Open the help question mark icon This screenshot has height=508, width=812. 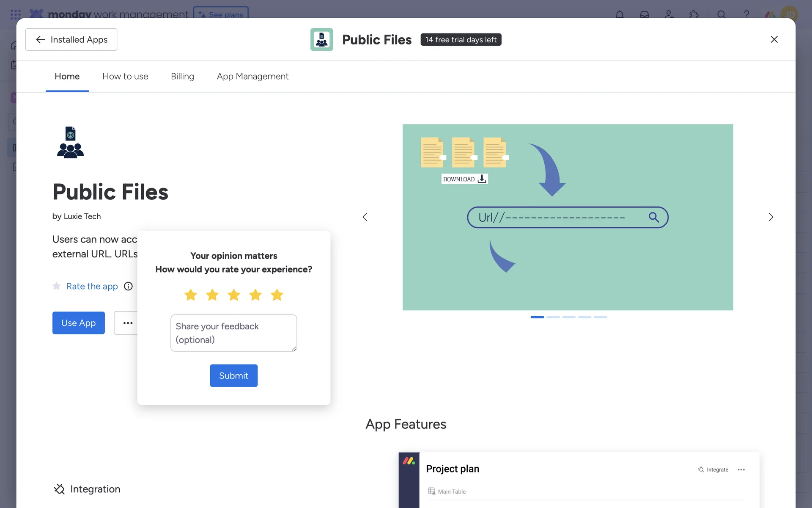[x=746, y=14]
